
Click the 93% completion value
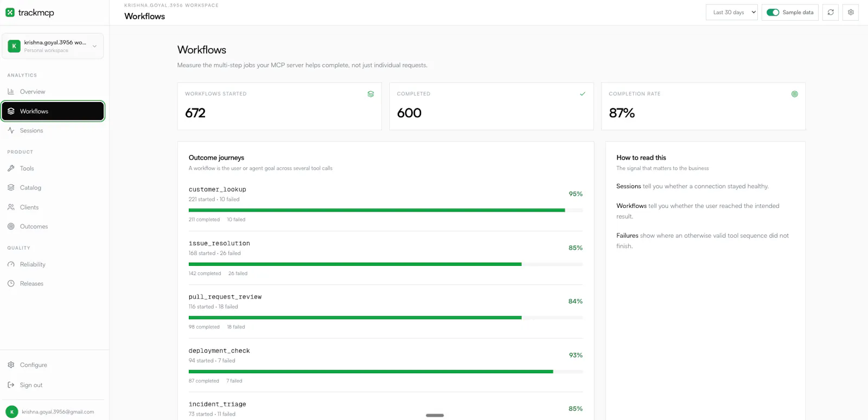pyautogui.click(x=576, y=355)
